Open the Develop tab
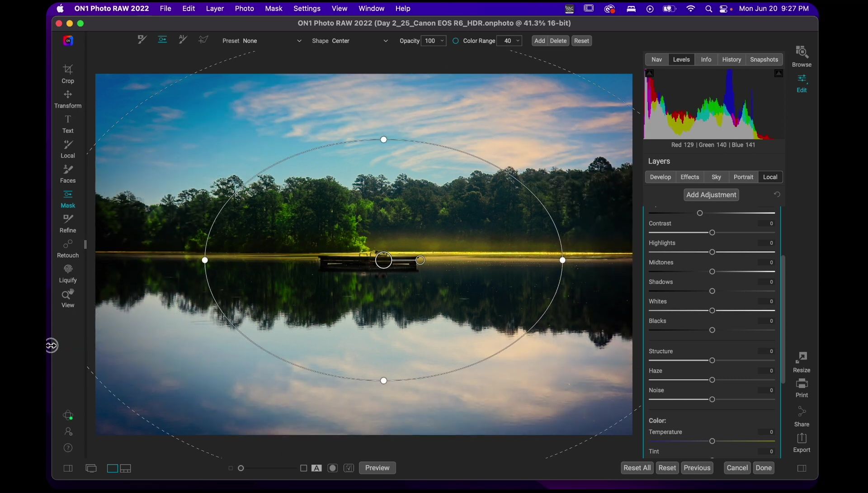The height and width of the screenshot is (493, 868). pyautogui.click(x=660, y=177)
